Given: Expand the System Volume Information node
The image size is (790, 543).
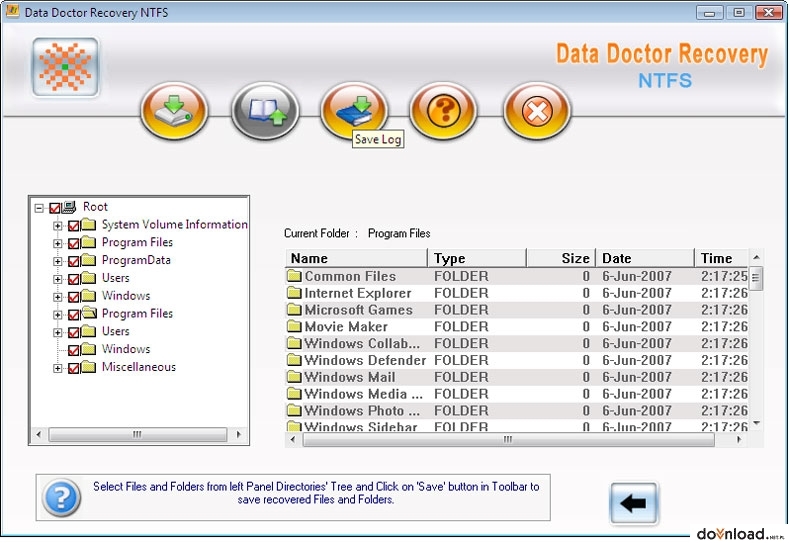Looking at the screenshot, I should tap(58, 226).
